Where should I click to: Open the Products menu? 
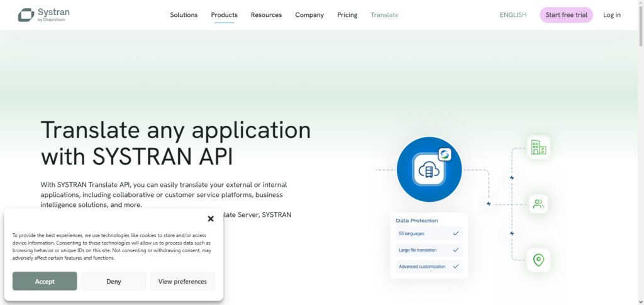tap(225, 14)
